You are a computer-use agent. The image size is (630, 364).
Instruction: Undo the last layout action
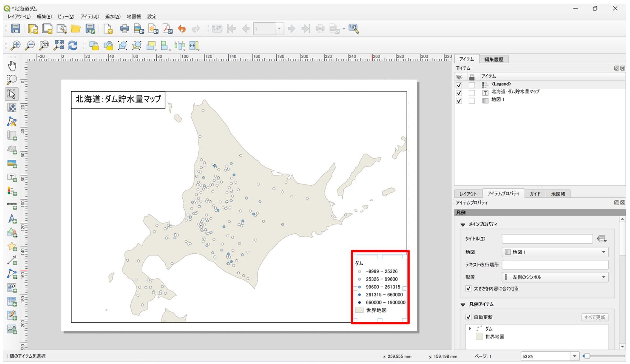[x=182, y=28]
